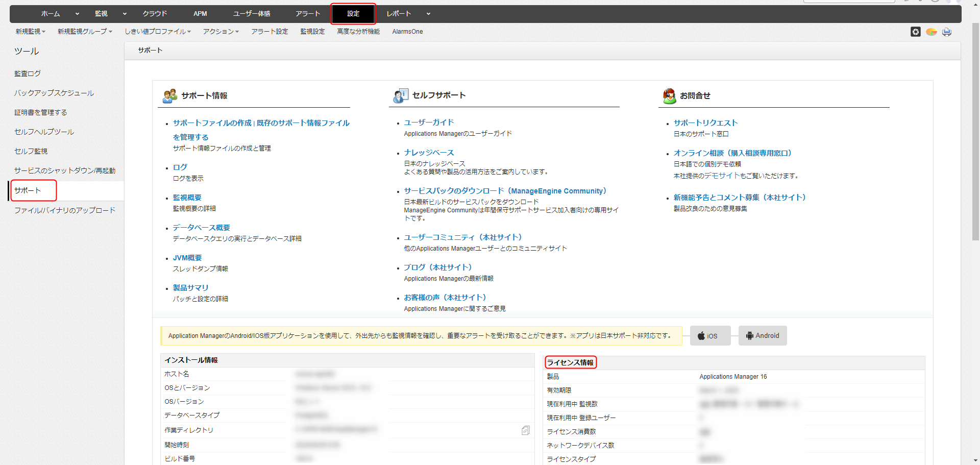The width and height of the screenshot is (980, 465).
Task: Open the ユーザーコミュニティ(本社サイト) link
Action: click(463, 237)
